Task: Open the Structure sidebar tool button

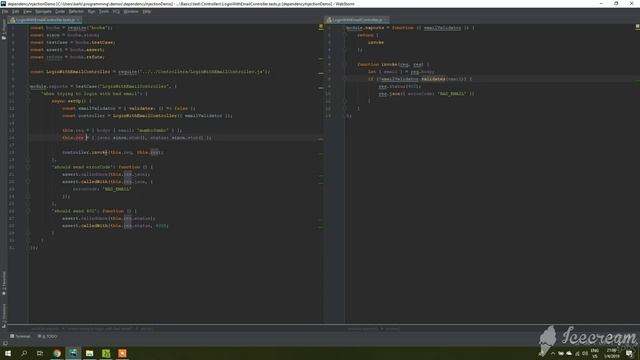Action: 4,315
